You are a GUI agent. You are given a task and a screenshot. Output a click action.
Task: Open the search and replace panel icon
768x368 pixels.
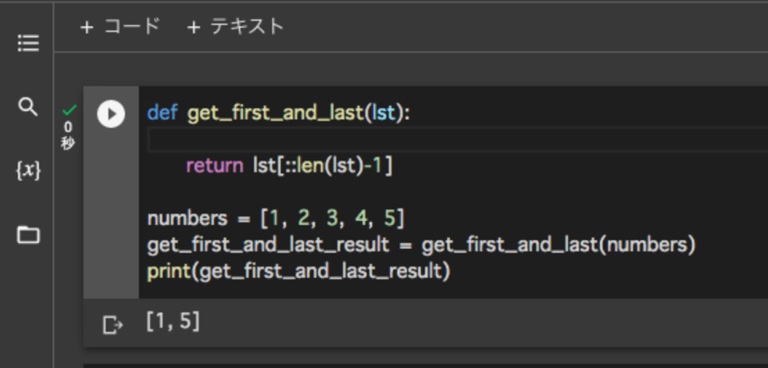coord(28,106)
